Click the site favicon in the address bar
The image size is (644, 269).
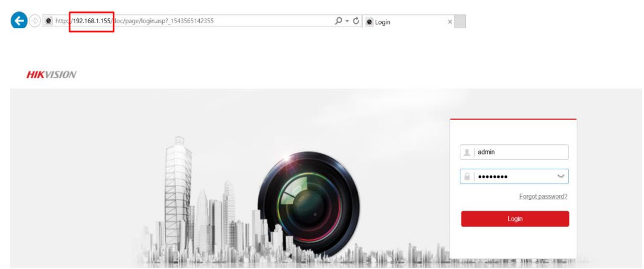(49, 21)
